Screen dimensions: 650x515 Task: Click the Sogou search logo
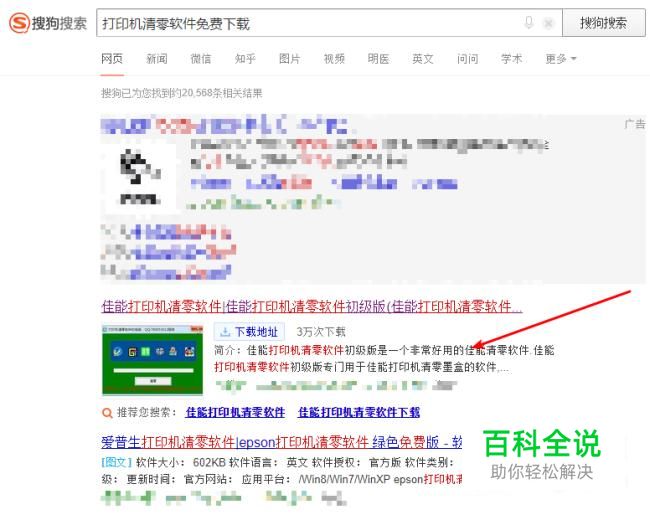pyautogui.click(x=48, y=23)
